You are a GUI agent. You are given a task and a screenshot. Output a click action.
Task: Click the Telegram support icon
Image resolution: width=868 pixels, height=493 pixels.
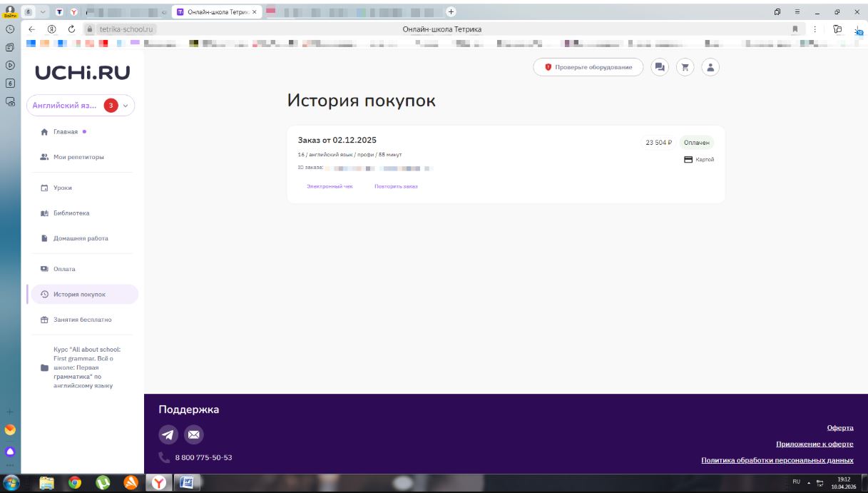[168, 434]
